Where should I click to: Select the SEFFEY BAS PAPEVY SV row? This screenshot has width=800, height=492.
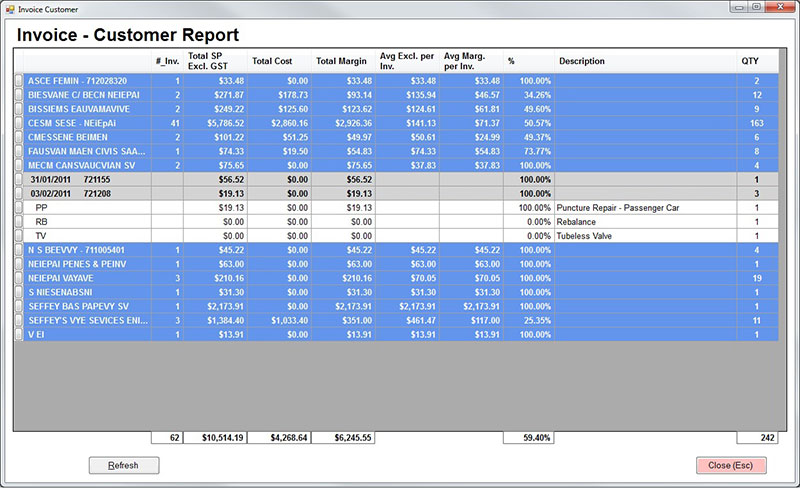click(x=396, y=307)
